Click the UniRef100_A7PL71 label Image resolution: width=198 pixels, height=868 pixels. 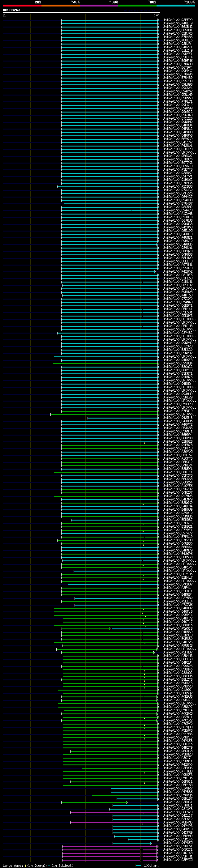(x=178, y=101)
